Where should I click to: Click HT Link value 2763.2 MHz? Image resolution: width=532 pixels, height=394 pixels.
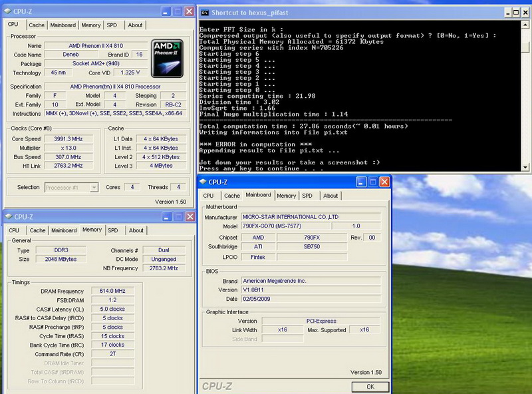68,166
